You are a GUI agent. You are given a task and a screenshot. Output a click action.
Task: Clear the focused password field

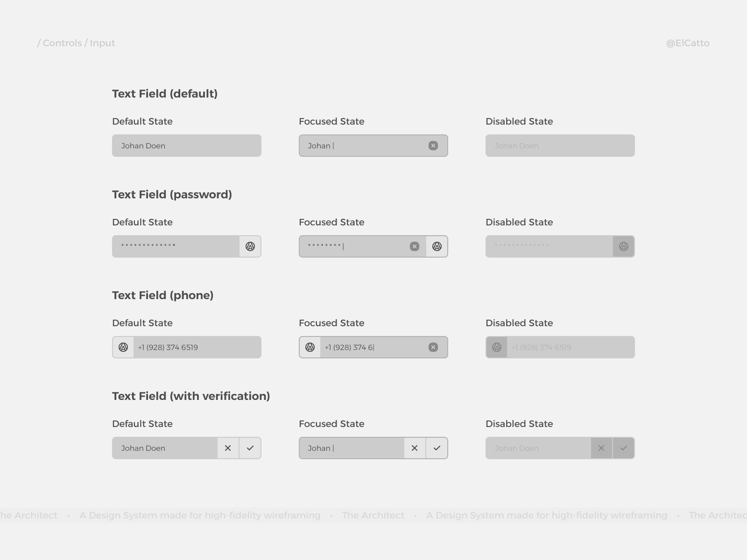(x=415, y=246)
